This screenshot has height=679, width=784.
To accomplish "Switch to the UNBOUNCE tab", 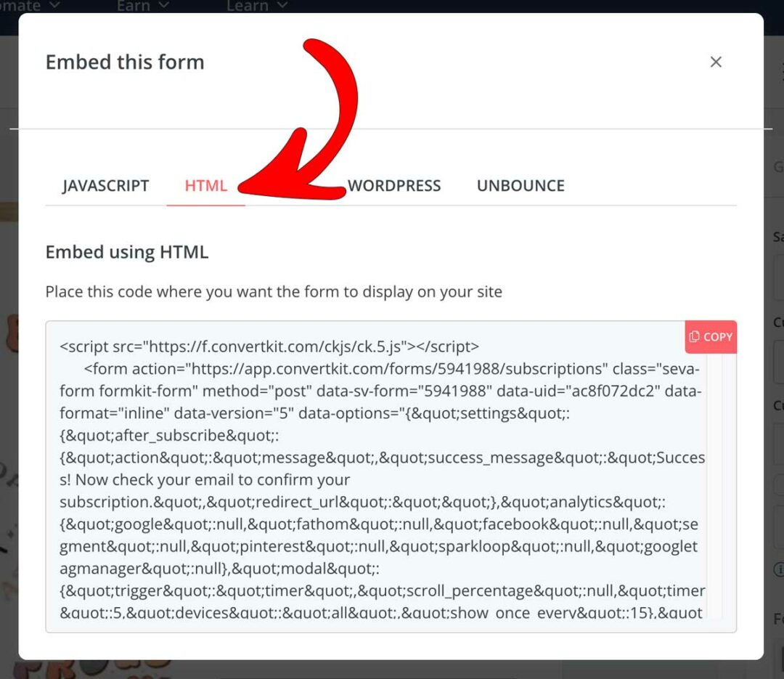I will click(520, 186).
